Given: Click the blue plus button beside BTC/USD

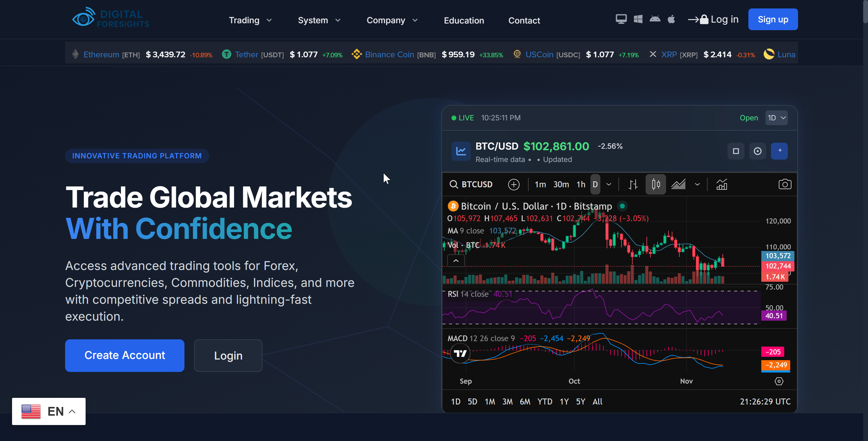Looking at the screenshot, I should (779, 151).
